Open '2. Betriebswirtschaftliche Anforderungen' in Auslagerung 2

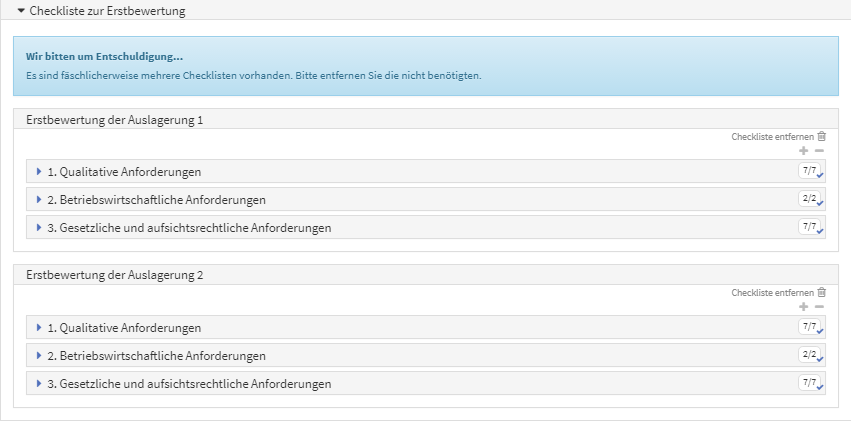point(156,355)
